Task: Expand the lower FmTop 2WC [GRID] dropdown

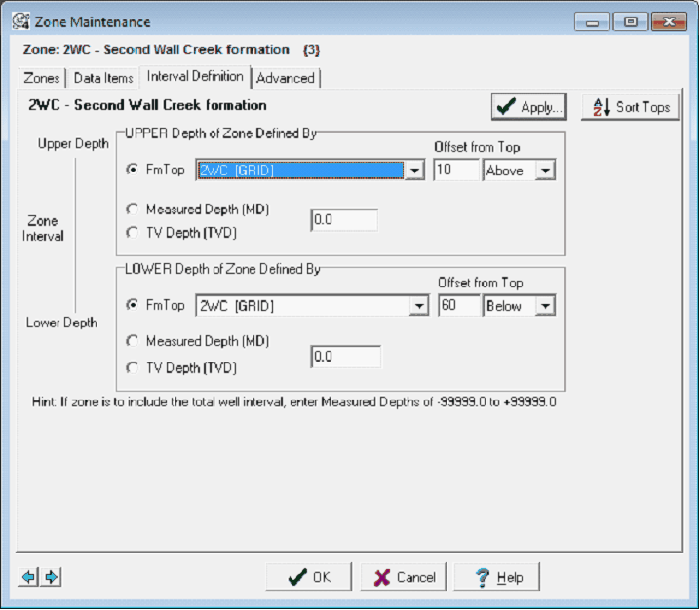Action: pyautogui.click(x=418, y=306)
